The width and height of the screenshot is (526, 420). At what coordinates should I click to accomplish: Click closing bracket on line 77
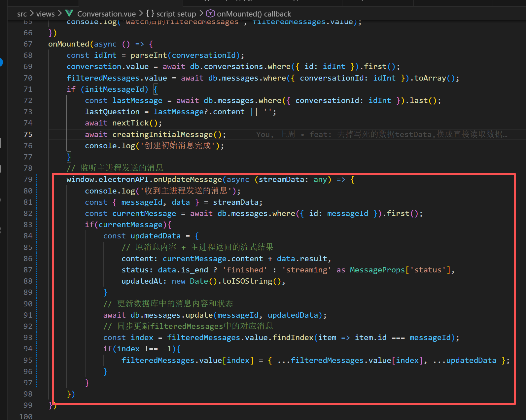pos(69,157)
